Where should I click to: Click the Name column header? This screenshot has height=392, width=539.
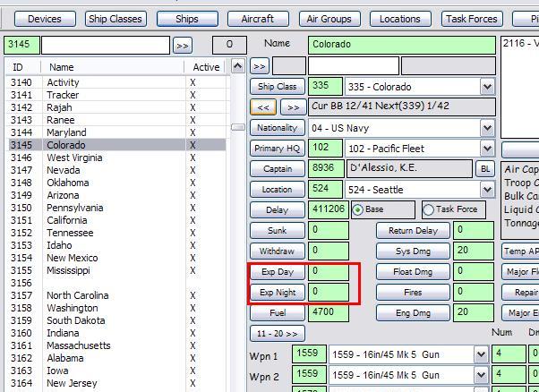coord(113,67)
